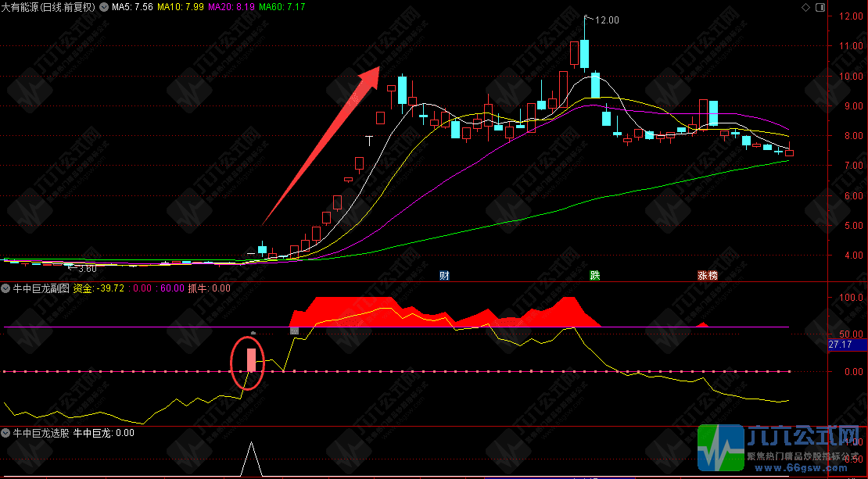This screenshot has width=868, height=479.
Task: Click the white T marker on chart
Action: click(369, 141)
